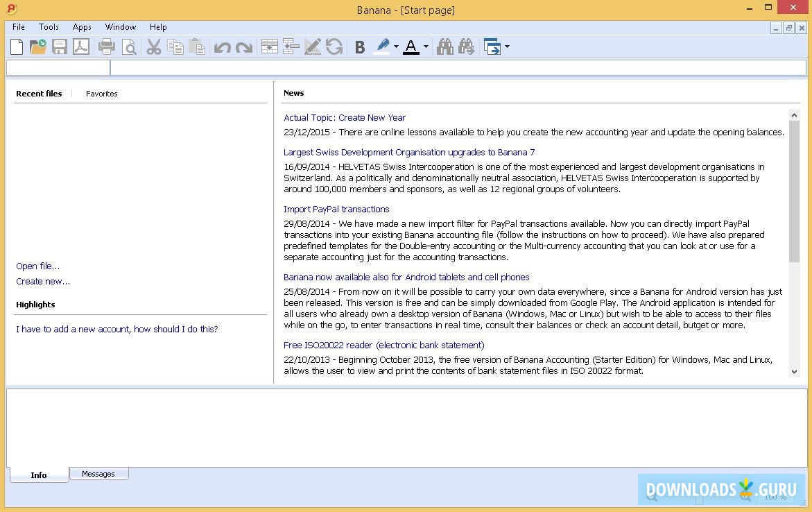Expand the font color dropdown arrow

point(426,46)
